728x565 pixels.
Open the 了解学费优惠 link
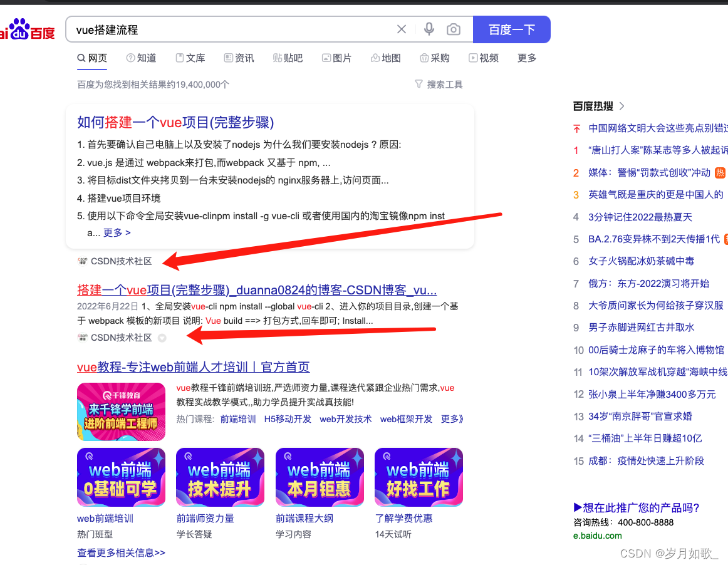click(404, 519)
